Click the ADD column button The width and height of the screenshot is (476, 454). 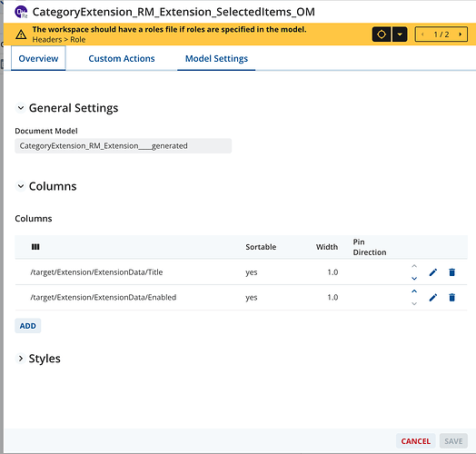(x=28, y=326)
